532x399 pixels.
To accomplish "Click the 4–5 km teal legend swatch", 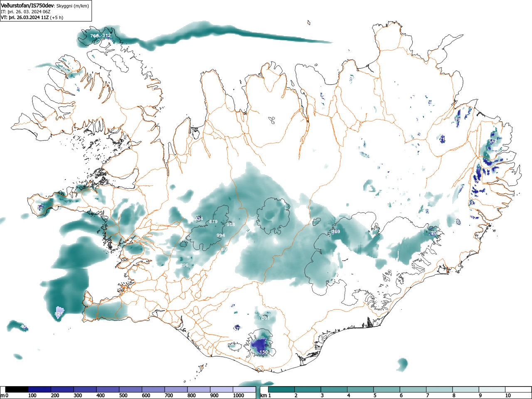I will coord(361,390).
